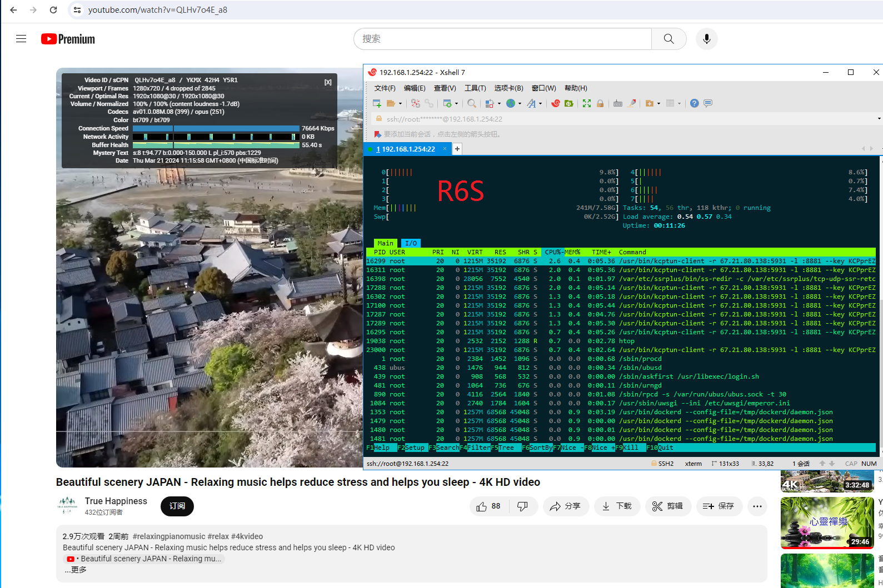
Task: Click the Xshell color scheme icon
Action: [x=490, y=103]
